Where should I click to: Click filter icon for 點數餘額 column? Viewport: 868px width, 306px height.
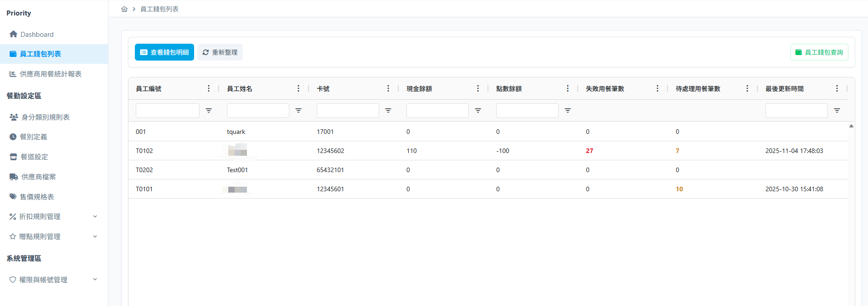point(568,111)
